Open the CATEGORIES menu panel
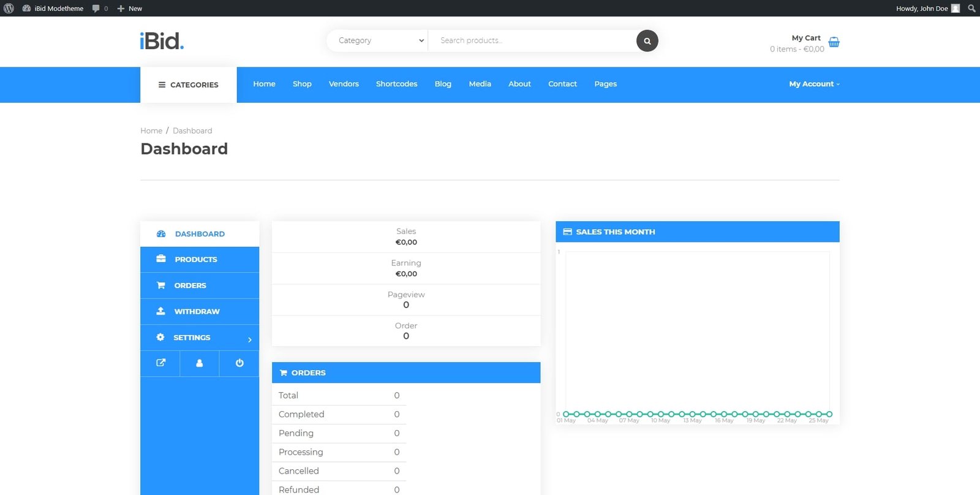This screenshot has height=495, width=980. pyautogui.click(x=189, y=85)
